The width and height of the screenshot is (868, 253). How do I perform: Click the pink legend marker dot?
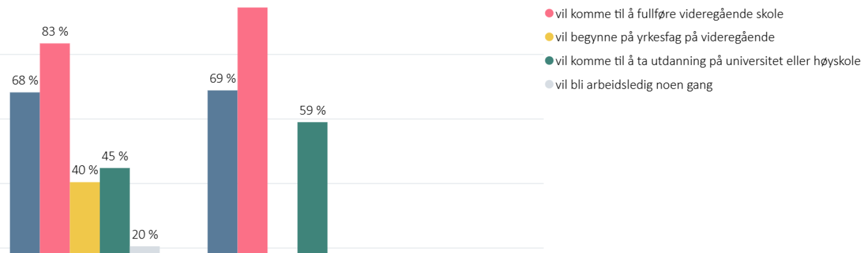coord(549,13)
